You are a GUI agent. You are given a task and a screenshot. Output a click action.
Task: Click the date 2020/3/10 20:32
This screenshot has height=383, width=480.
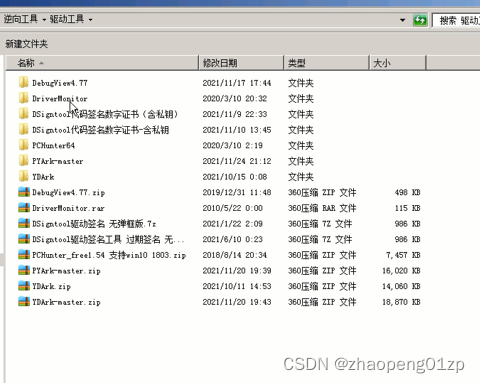point(235,99)
